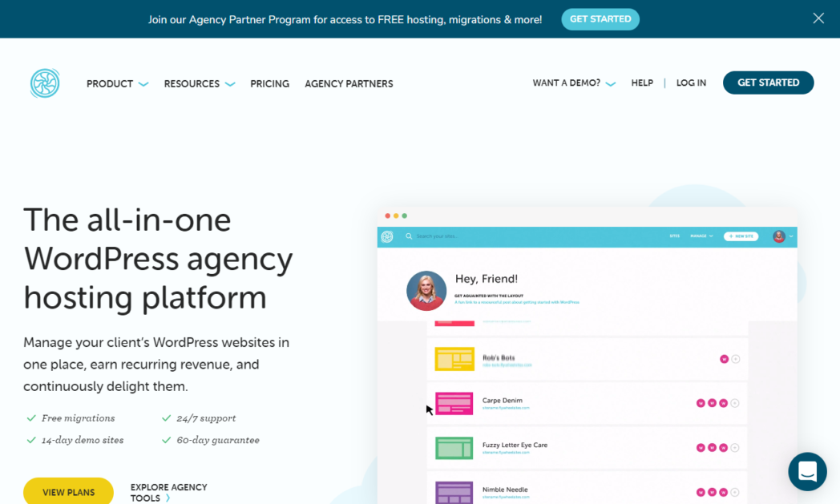840x504 pixels.
Task: Click the Flywheel logo in header
Action: (45, 83)
